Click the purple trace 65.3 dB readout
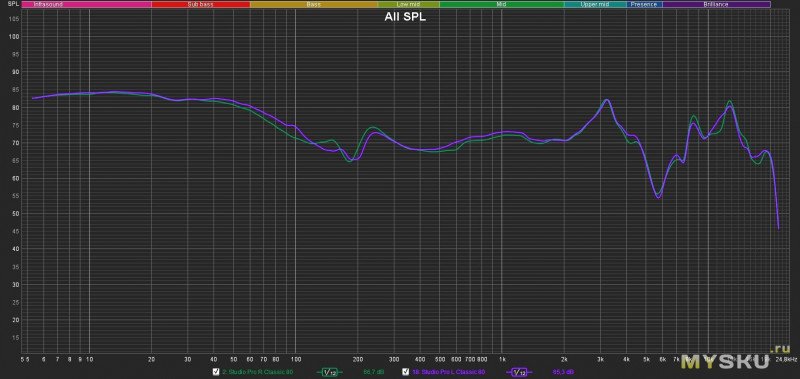 (x=560, y=372)
